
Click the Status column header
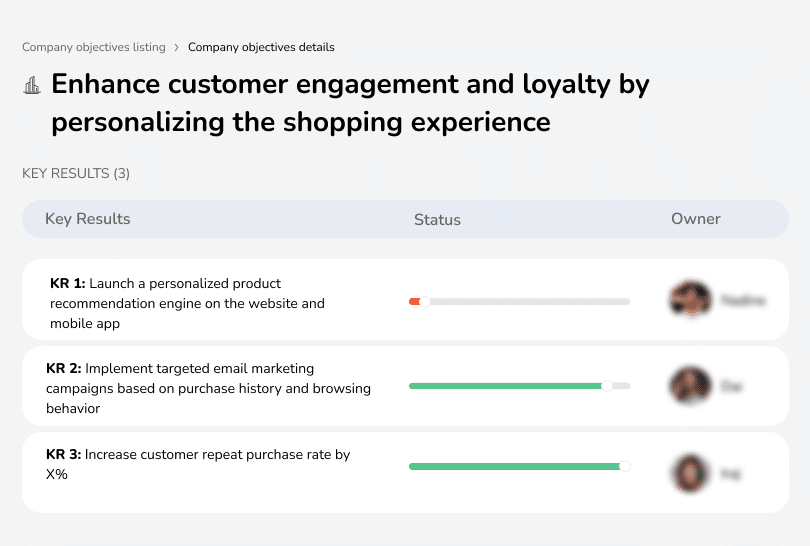[x=437, y=219]
